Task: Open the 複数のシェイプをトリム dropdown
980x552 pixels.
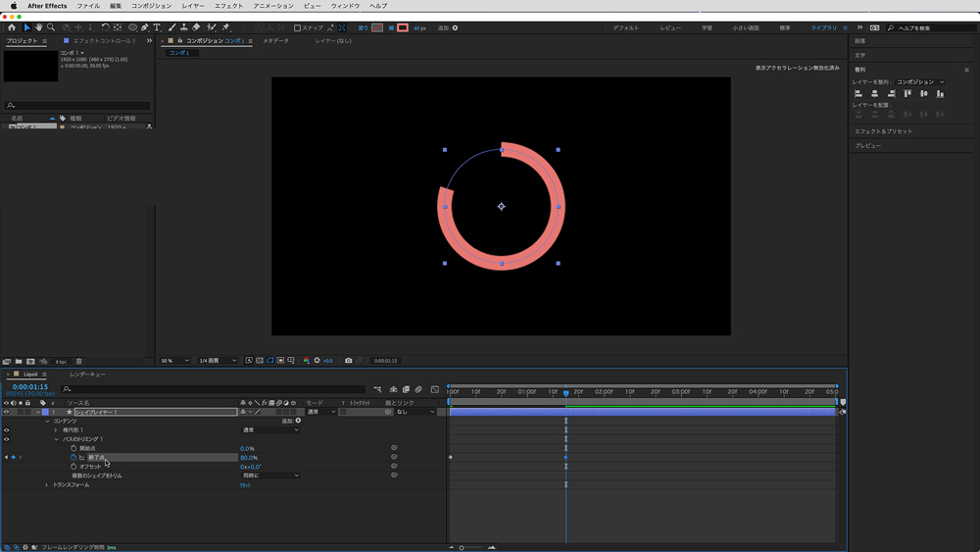Action: 270,476
